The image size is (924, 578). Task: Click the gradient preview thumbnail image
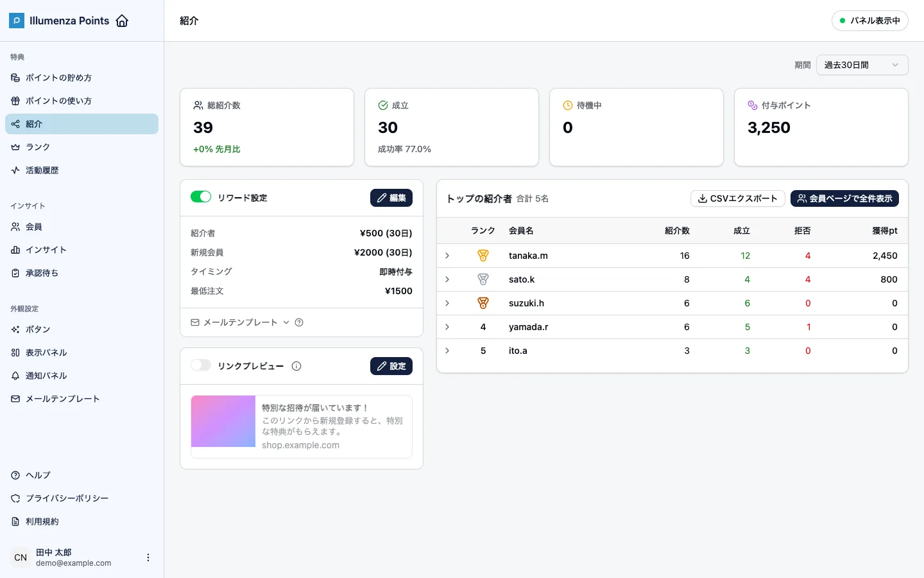pos(223,421)
